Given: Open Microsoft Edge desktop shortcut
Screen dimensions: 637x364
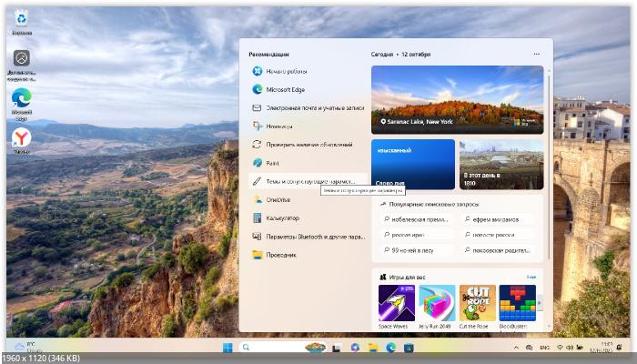Looking at the screenshot, I should (20, 98).
